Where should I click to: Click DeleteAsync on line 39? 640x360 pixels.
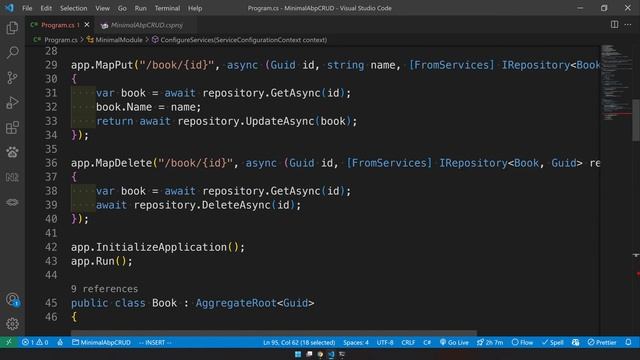click(x=236, y=205)
